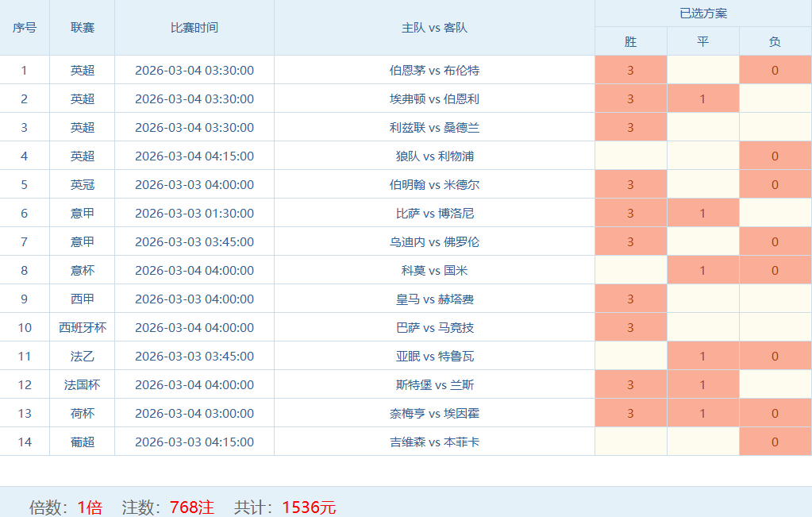The width and height of the screenshot is (812, 517).
Task: Click the 1536元 total amount
Action: point(309,507)
